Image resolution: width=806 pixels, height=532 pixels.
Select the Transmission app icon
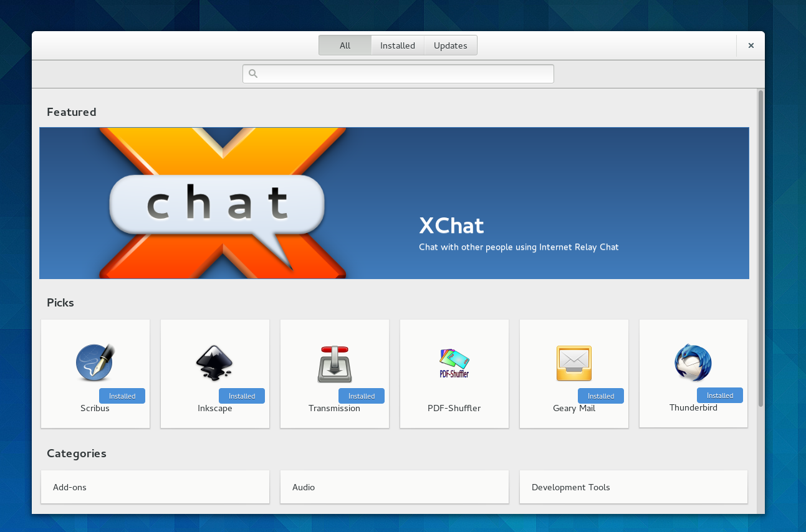click(x=334, y=364)
